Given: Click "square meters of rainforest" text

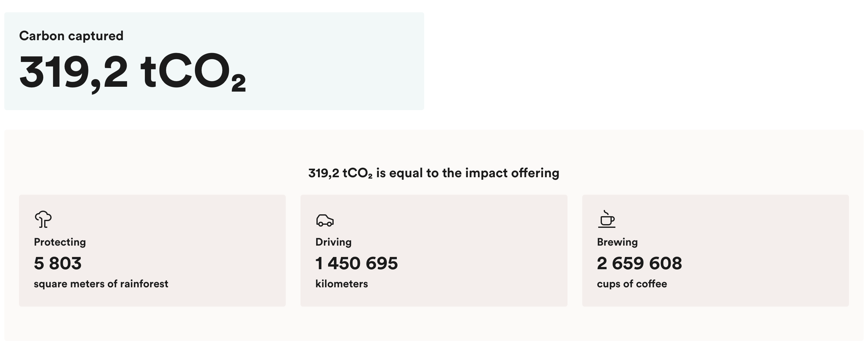Looking at the screenshot, I should tap(101, 284).
